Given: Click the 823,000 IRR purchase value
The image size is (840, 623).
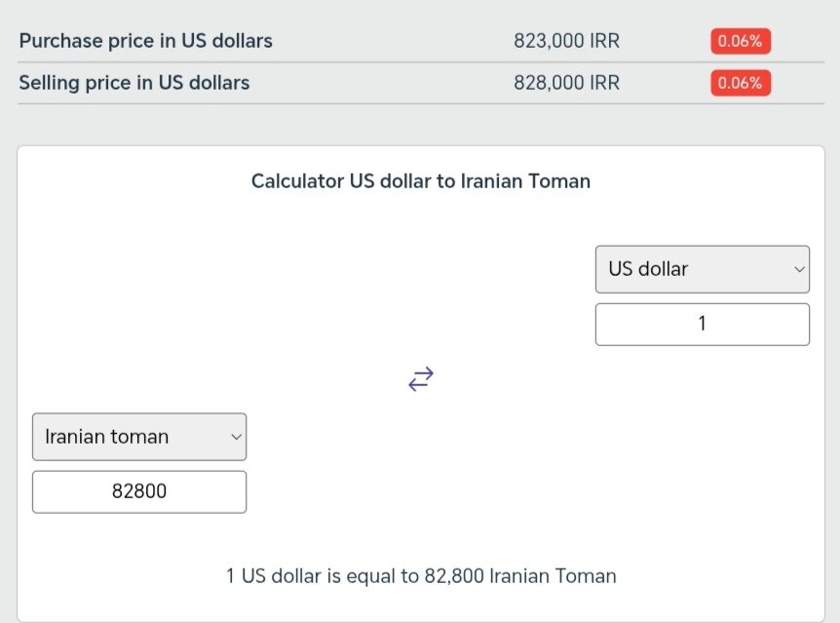Looking at the screenshot, I should tap(567, 41).
